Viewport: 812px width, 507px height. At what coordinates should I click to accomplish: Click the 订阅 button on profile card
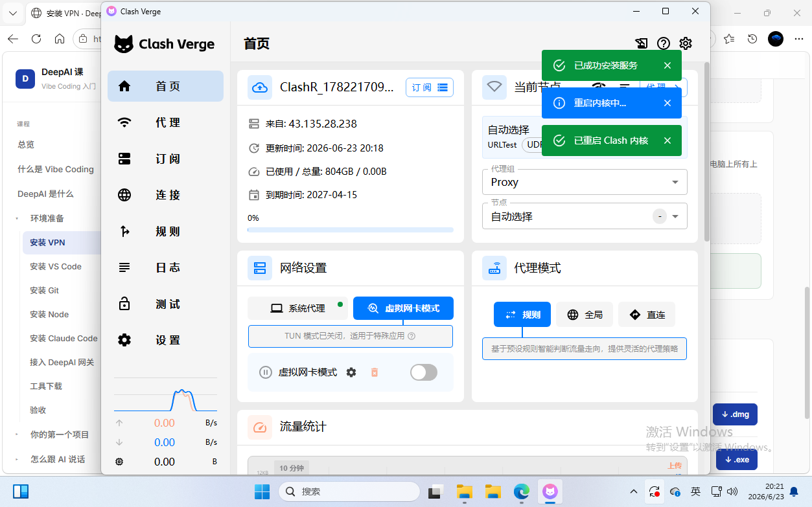point(430,87)
